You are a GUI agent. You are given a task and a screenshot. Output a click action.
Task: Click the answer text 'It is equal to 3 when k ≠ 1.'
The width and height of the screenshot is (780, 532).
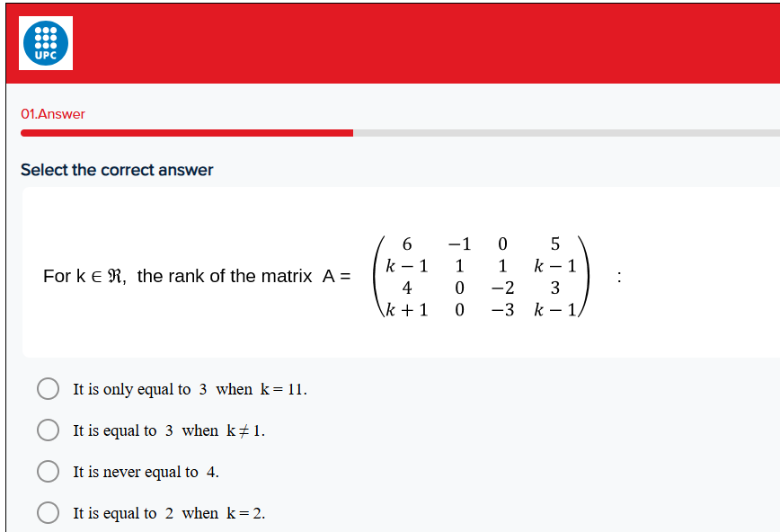click(x=169, y=430)
